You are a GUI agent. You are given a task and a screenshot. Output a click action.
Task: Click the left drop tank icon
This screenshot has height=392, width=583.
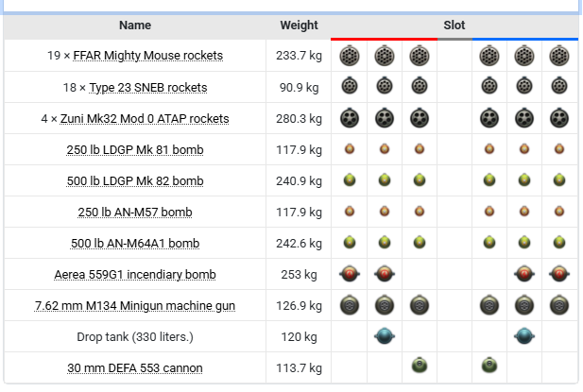pos(384,336)
